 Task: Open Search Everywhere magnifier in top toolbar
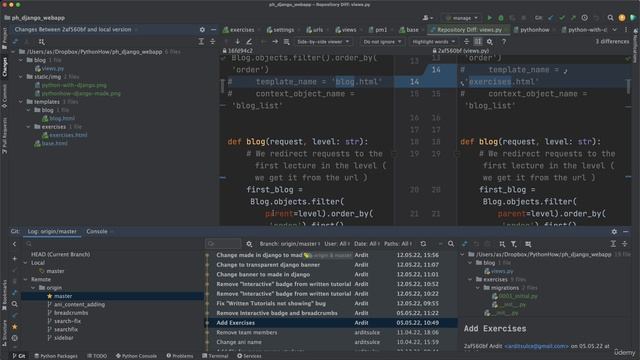coord(610,18)
